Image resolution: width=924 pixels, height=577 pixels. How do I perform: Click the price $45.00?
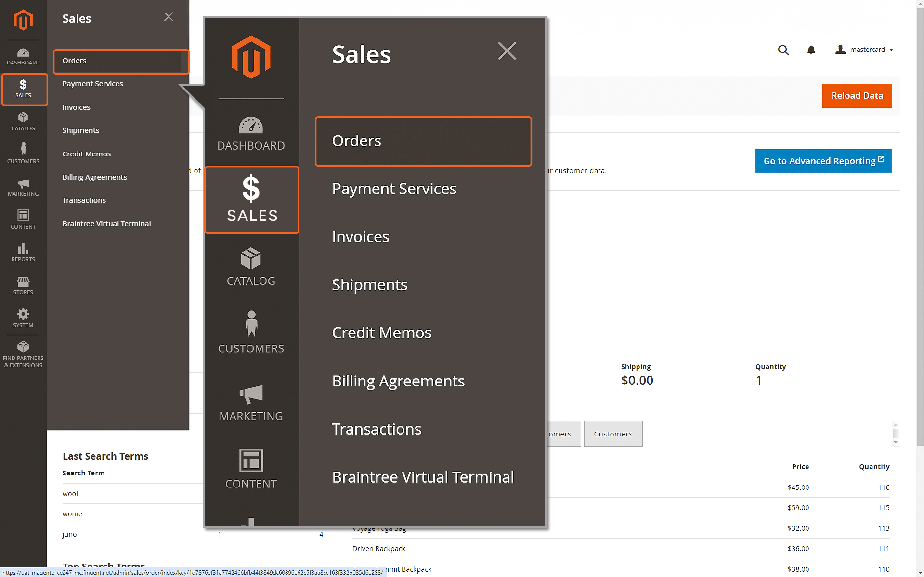[x=798, y=487]
